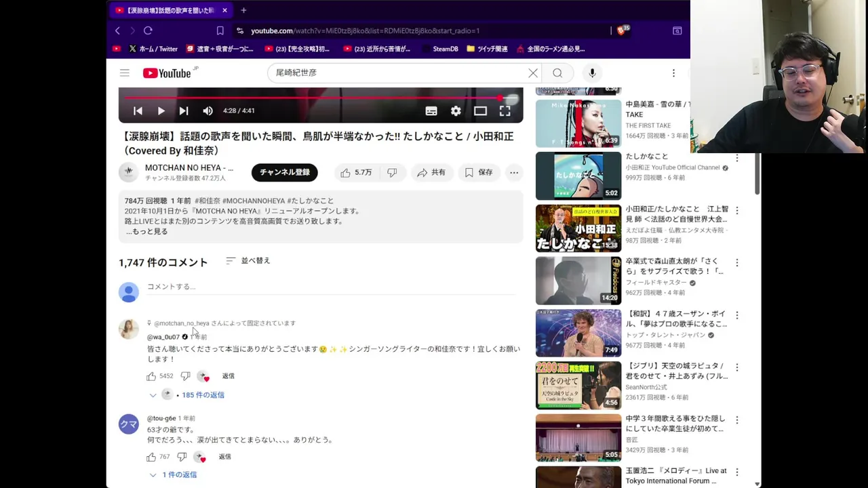Mute the video volume speaker icon
The height and width of the screenshot is (488, 868).
[208, 110]
